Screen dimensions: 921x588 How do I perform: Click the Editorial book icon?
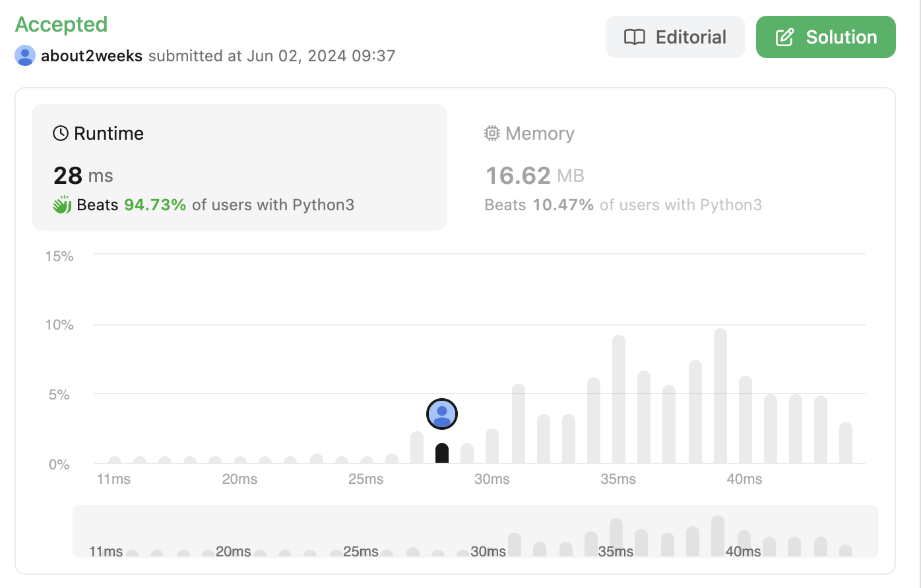point(635,37)
